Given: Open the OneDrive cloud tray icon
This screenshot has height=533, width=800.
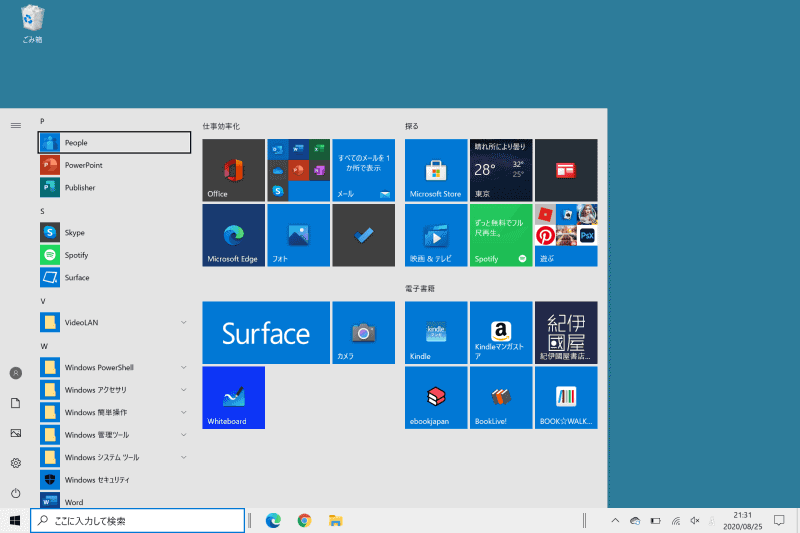Looking at the screenshot, I should click(635, 520).
